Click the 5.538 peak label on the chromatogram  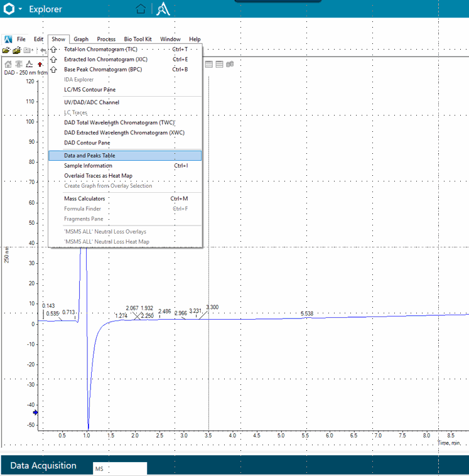point(306,313)
